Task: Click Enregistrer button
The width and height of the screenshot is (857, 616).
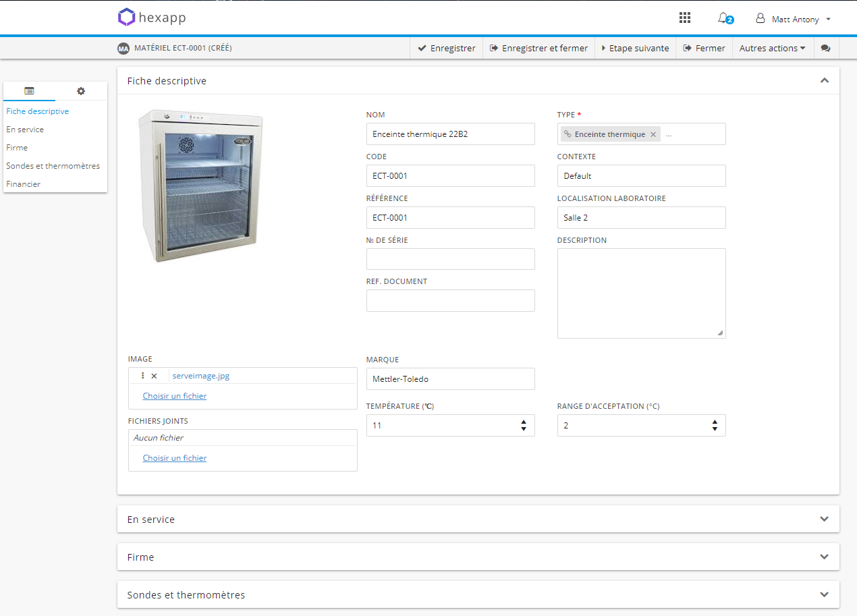Action: 447,49
